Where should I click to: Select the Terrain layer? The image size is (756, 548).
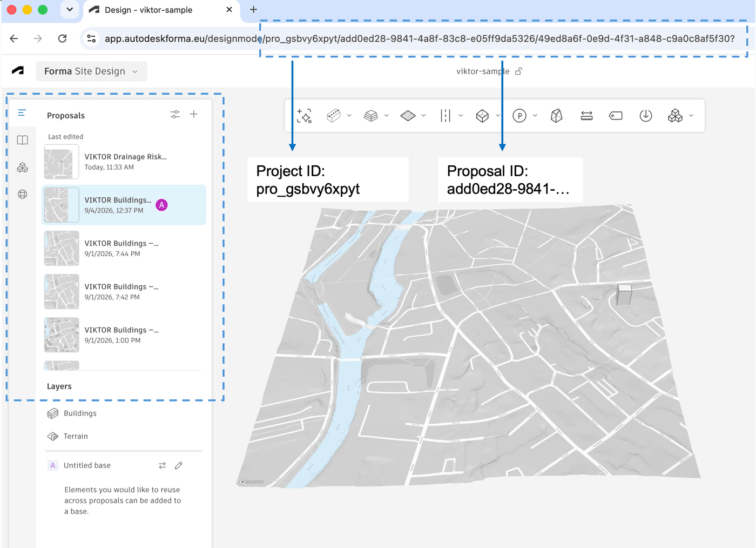click(76, 436)
